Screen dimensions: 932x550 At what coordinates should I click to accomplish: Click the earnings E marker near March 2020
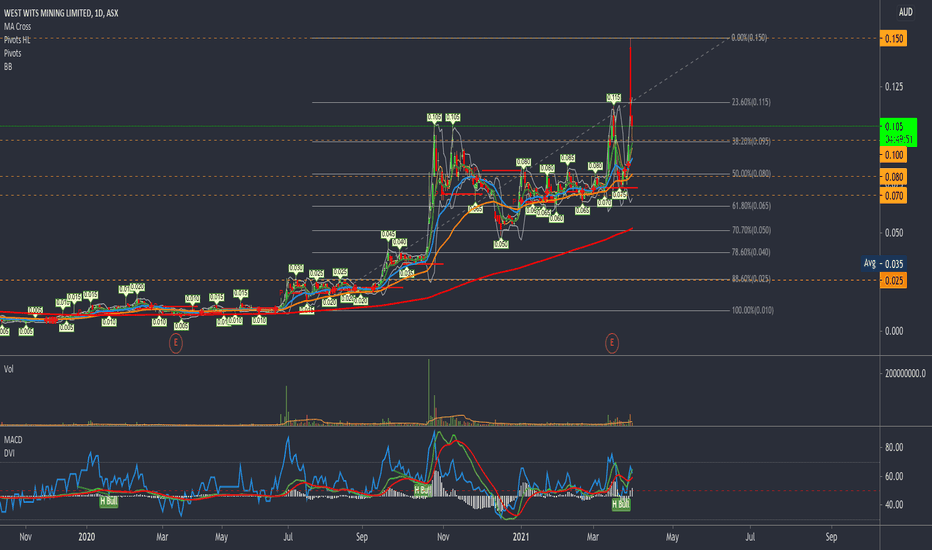175,343
